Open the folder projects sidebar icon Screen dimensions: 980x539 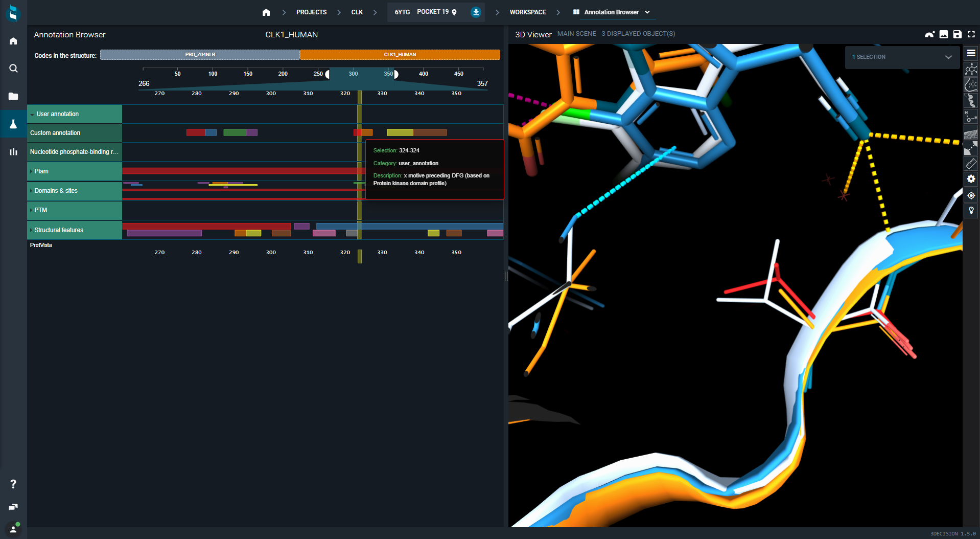[x=13, y=96]
